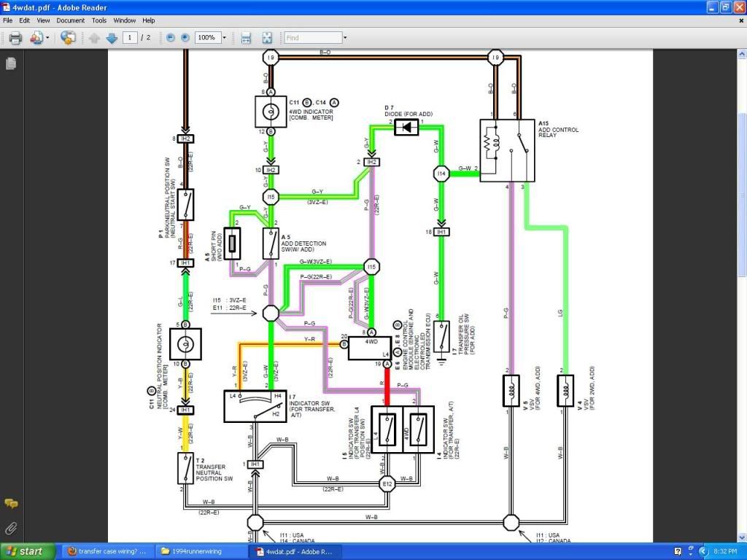
Task: Click the Windows Start button
Action: click(26, 551)
